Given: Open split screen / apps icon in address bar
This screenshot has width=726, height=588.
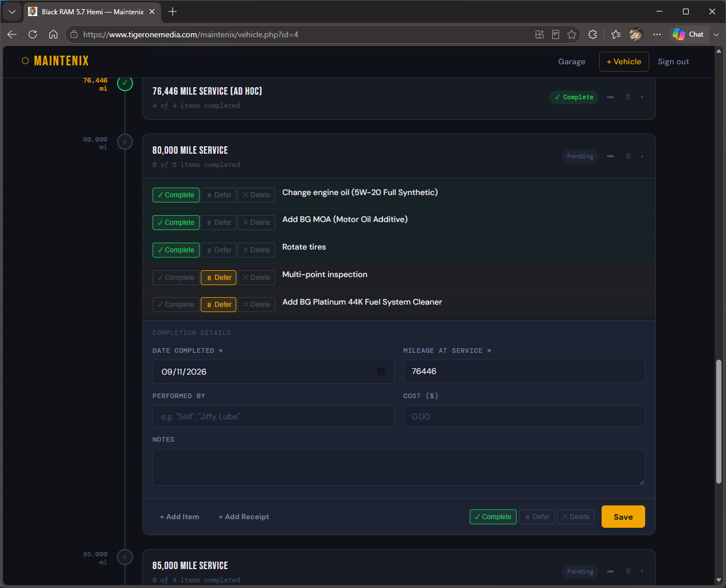Looking at the screenshot, I should 540,34.
